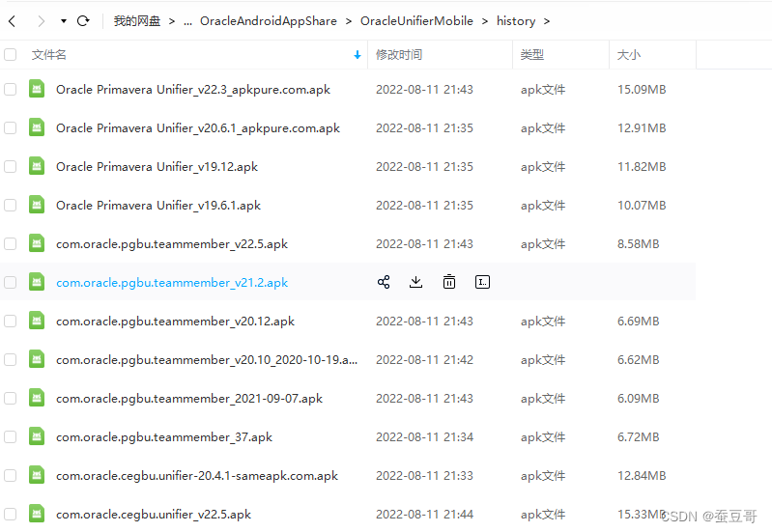Click size value 10.07MB

642,206
